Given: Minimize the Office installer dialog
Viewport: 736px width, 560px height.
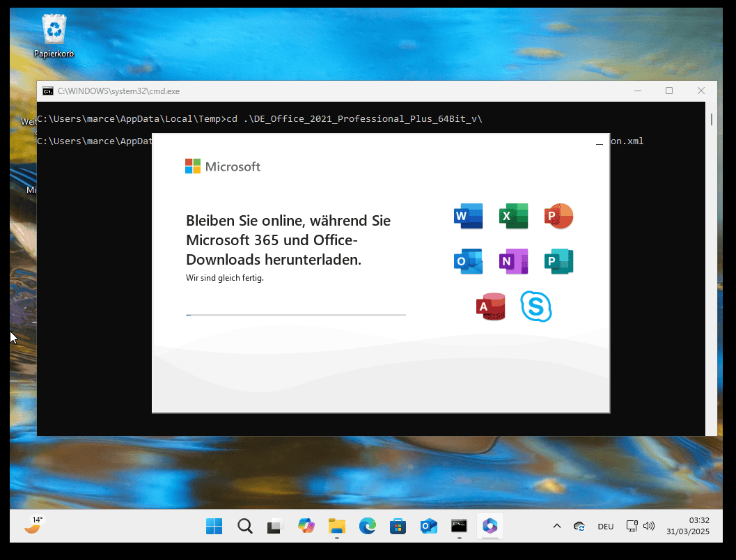Looking at the screenshot, I should pyautogui.click(x=599, y=144).
